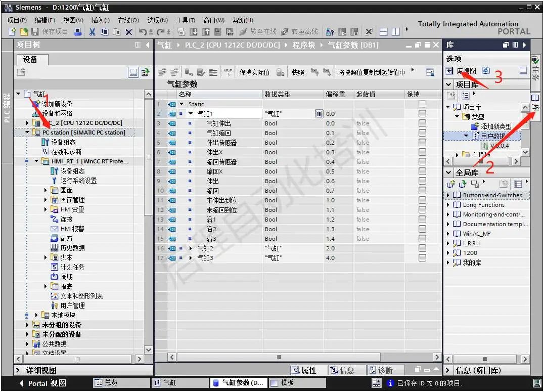Open the 在线(O) menu
Screen dimensions: 544x392
[128, 21]
